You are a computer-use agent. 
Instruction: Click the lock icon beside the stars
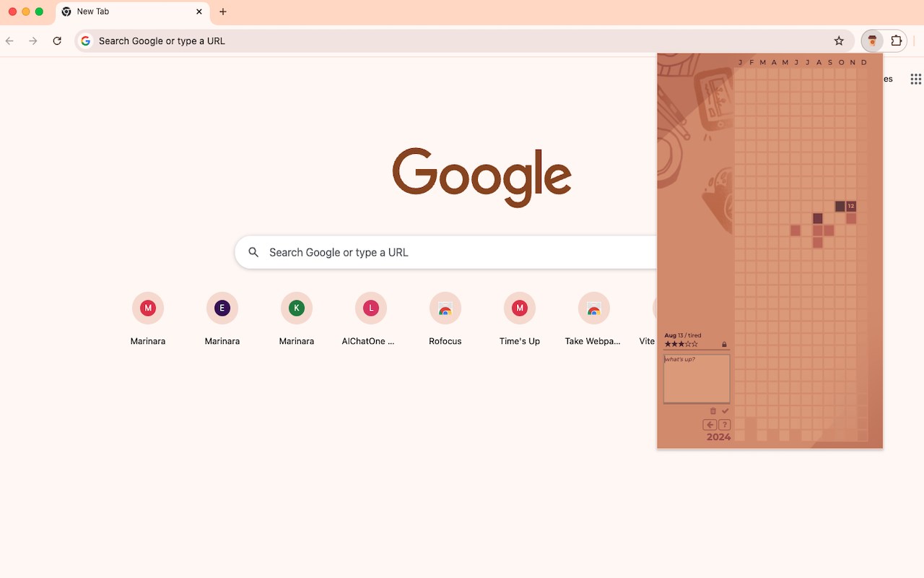[724, 345]
